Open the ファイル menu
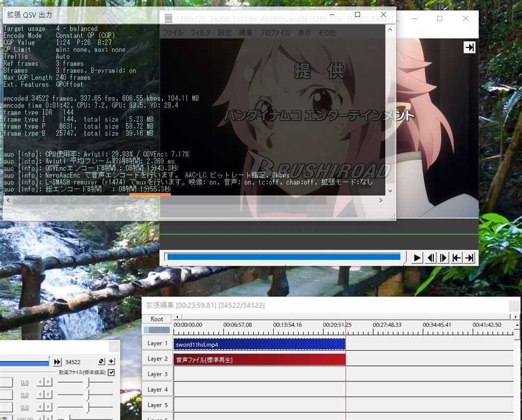 tap(173, 33)
